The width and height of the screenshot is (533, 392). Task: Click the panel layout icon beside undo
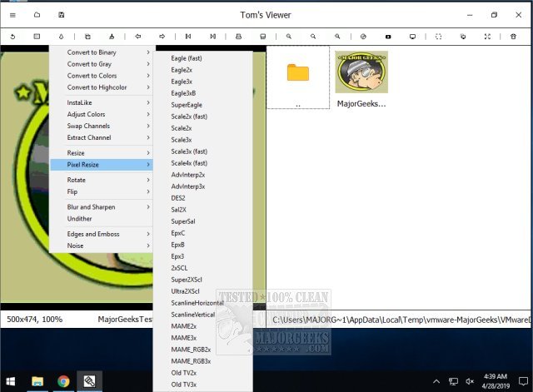point(37,37)
